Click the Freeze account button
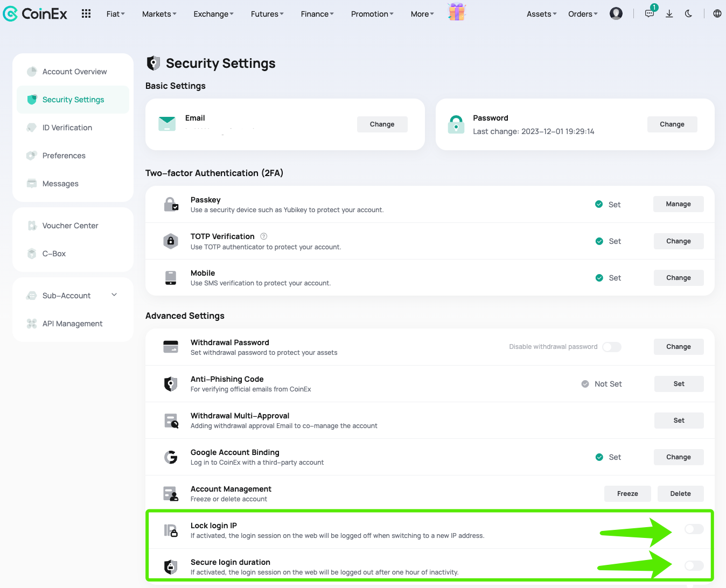This screenshot has width=726, height=588. click(627, 494)
